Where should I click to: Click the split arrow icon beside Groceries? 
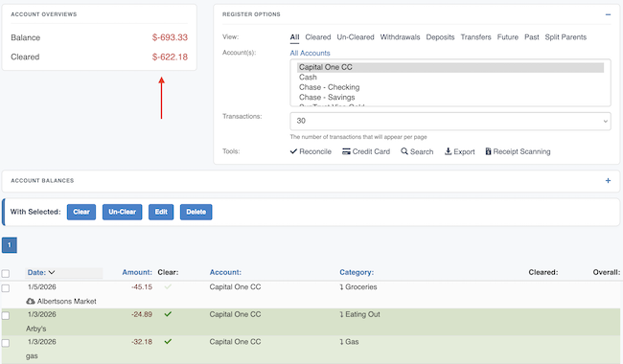tap(341, 287)
